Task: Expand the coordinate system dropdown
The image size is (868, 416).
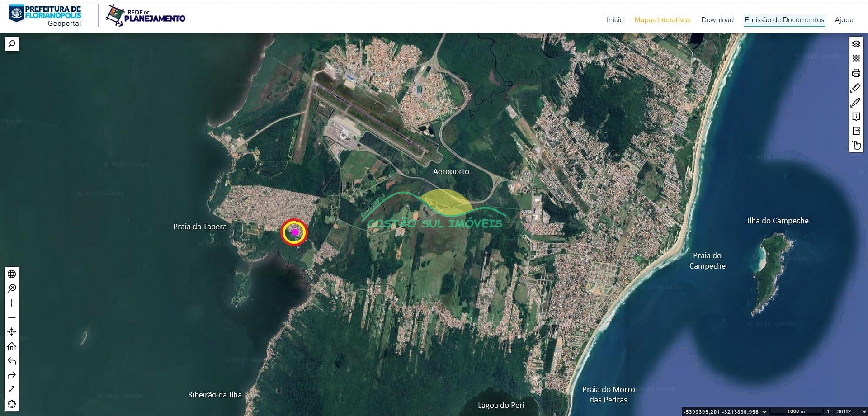Action: (x=764, y=411)
